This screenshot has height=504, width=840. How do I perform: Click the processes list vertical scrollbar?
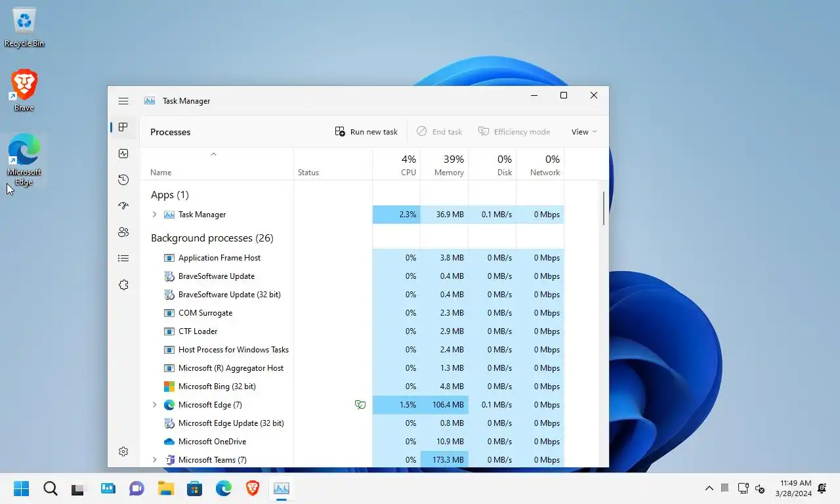coord(604,209)
